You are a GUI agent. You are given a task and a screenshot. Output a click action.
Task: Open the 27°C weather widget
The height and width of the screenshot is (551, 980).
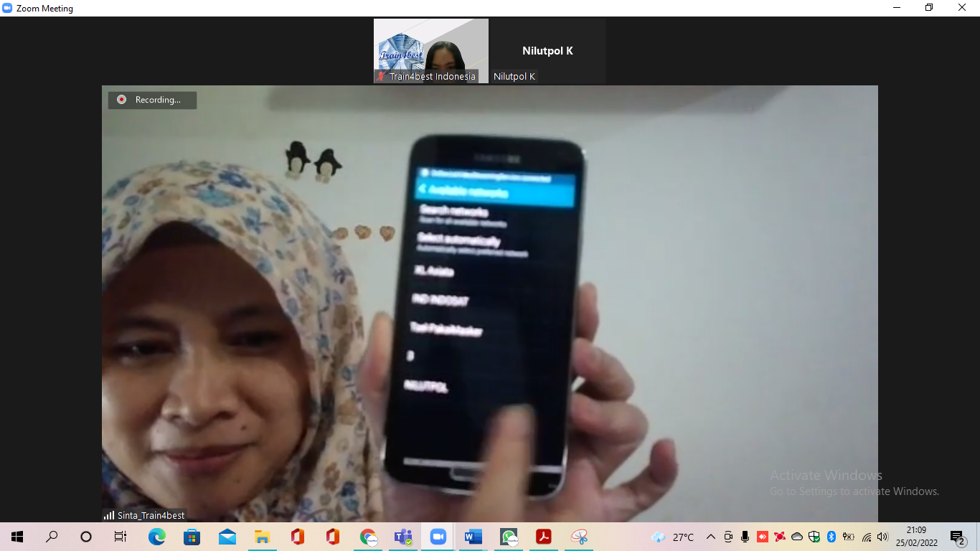(673, 537)
